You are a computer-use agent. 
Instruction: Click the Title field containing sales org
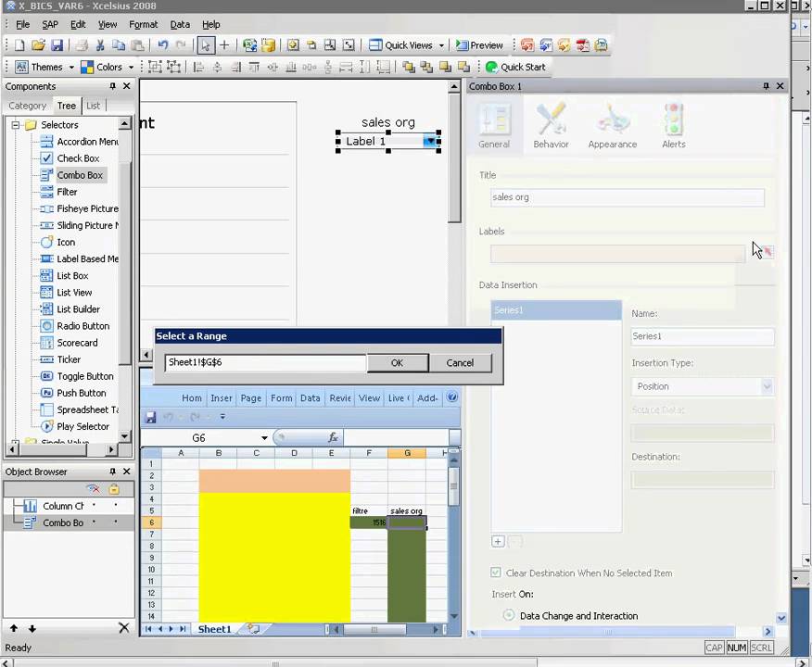coord(628,197)
